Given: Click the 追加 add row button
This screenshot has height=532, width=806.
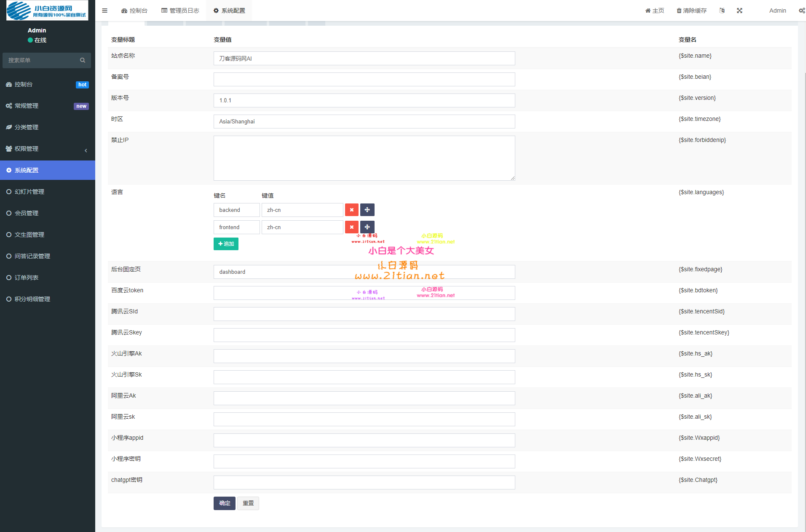Looking at the screenshot, I should pos(226,244).
